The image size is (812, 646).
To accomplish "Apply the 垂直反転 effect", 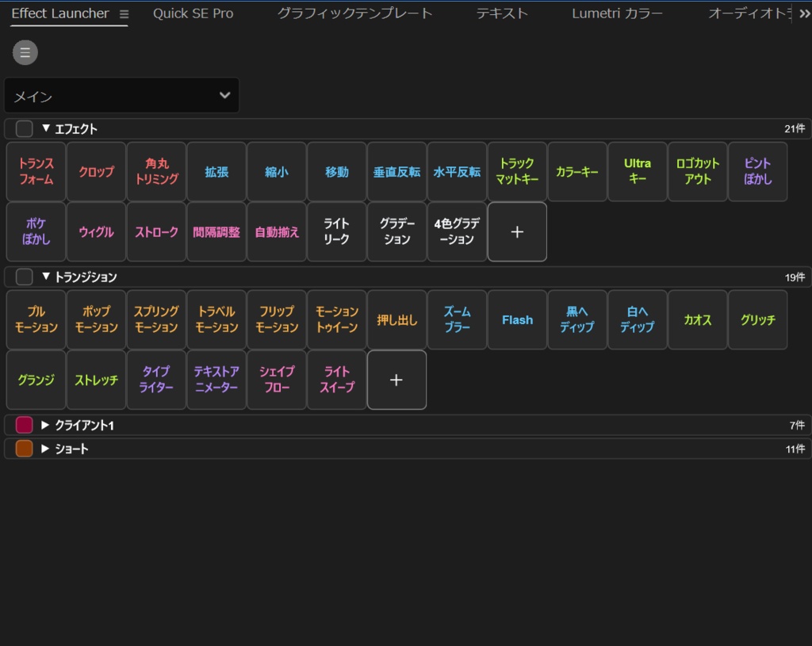I will (396, 171).
